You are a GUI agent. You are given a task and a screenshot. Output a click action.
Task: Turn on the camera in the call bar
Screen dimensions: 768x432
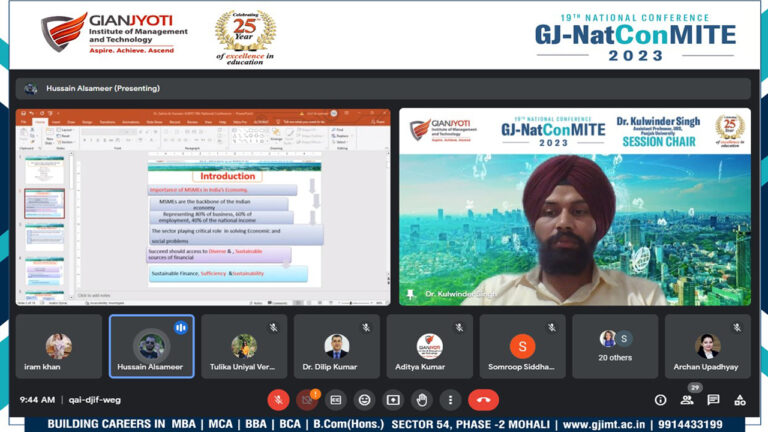(x=307, y=400)
